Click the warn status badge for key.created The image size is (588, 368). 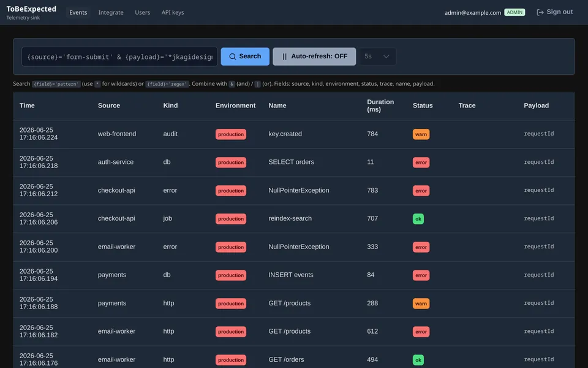click(x=421, y=134)
